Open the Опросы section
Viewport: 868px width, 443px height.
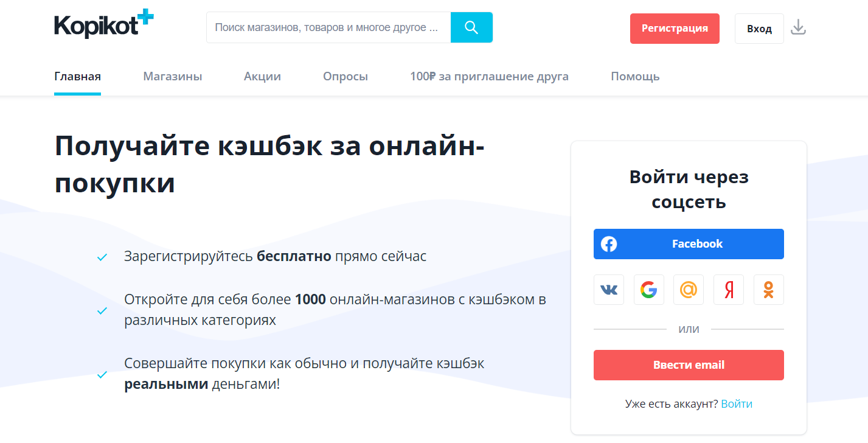point(345,77)
